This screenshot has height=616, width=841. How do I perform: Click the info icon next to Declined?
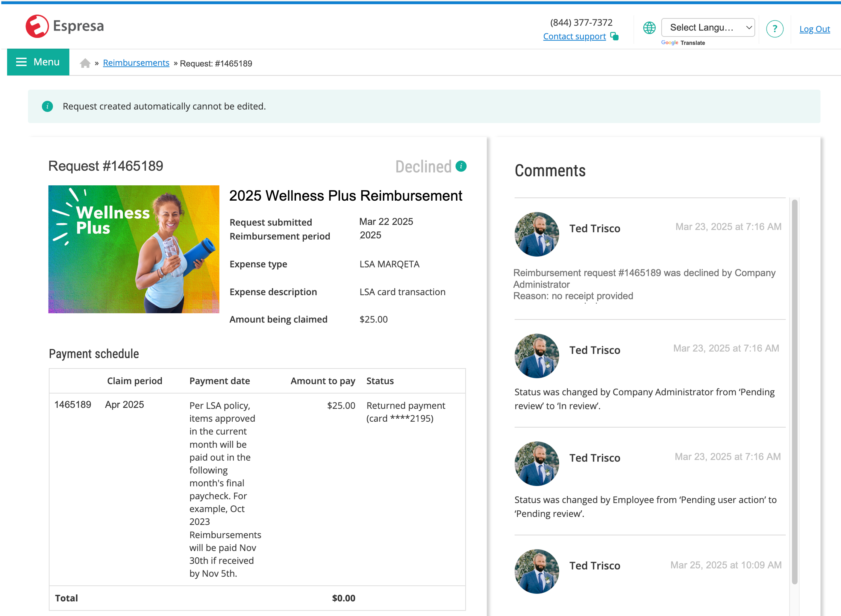click(461, 166)
